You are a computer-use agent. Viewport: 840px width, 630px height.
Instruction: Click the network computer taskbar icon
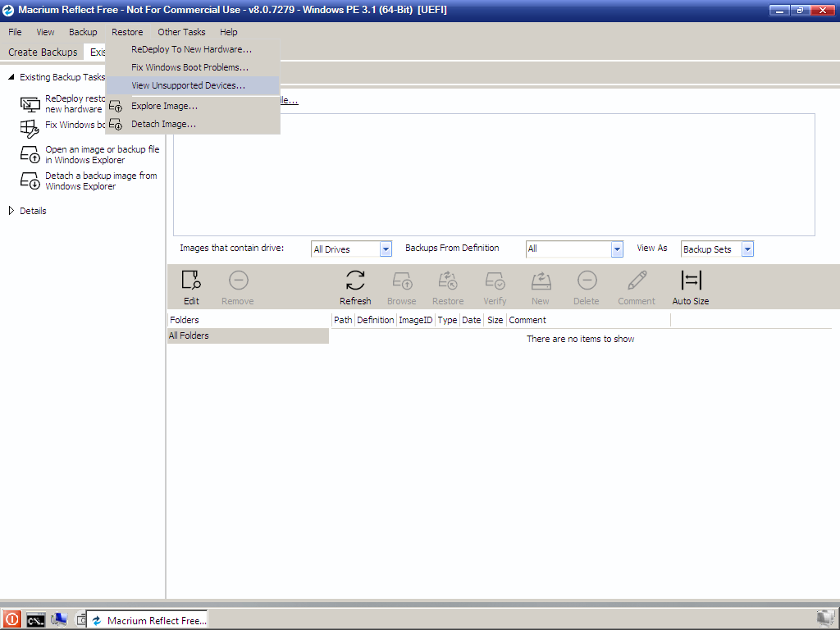tap(59, 620)
